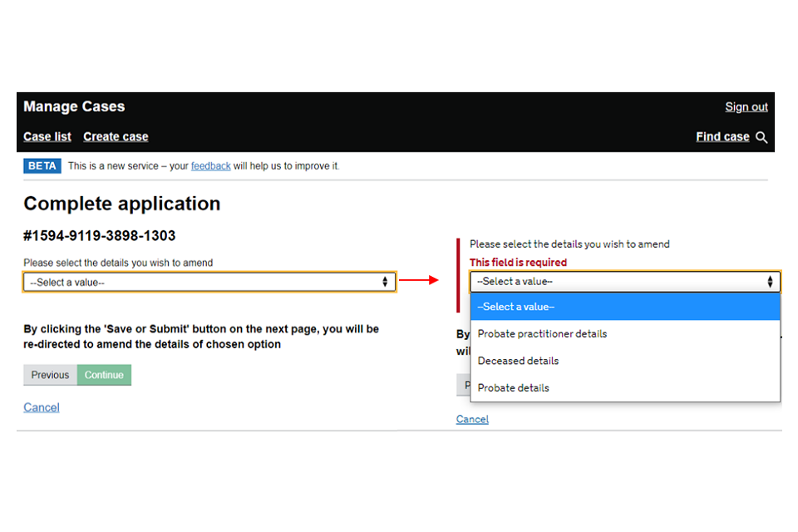Click Cancel link below Previous button
798x532 pixels.
[x=42, y=407]
